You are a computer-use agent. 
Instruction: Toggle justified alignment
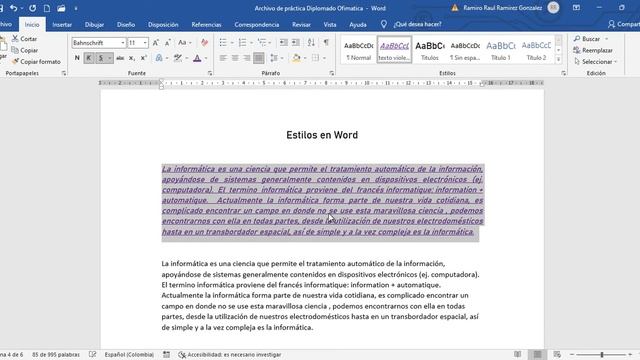[x=259, y=58]
